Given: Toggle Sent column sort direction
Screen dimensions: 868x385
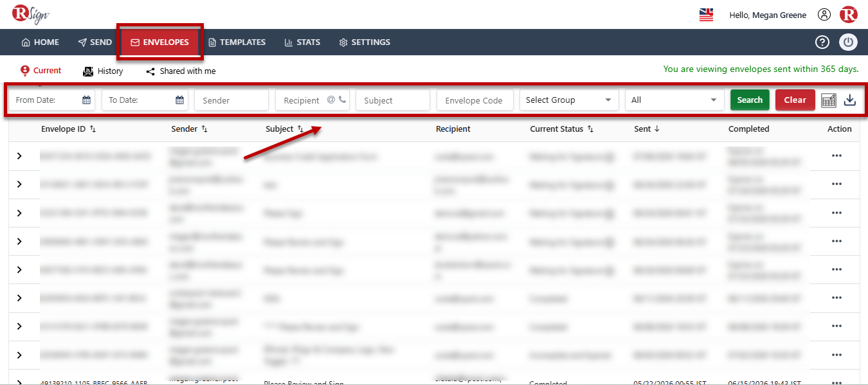Looking at the screenshot, I should click(x=656, y=129).
